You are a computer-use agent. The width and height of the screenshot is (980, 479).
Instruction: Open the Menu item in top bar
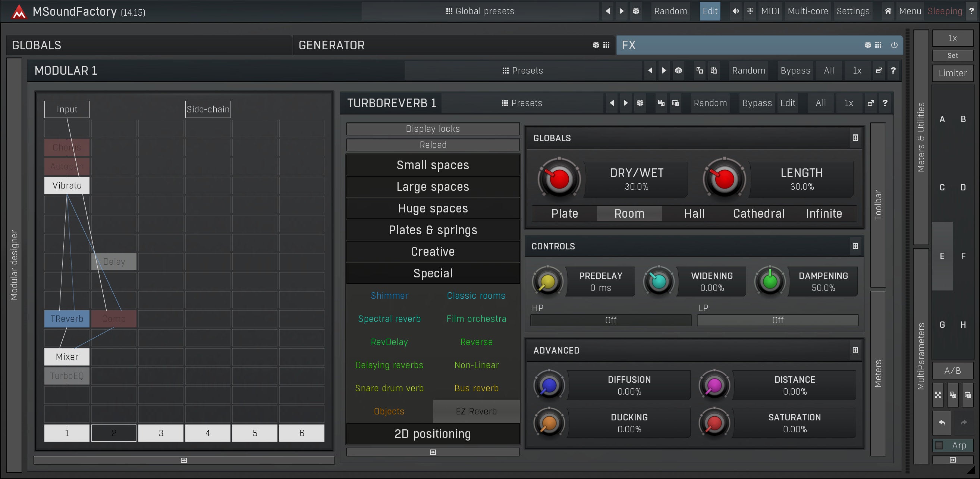910,11
